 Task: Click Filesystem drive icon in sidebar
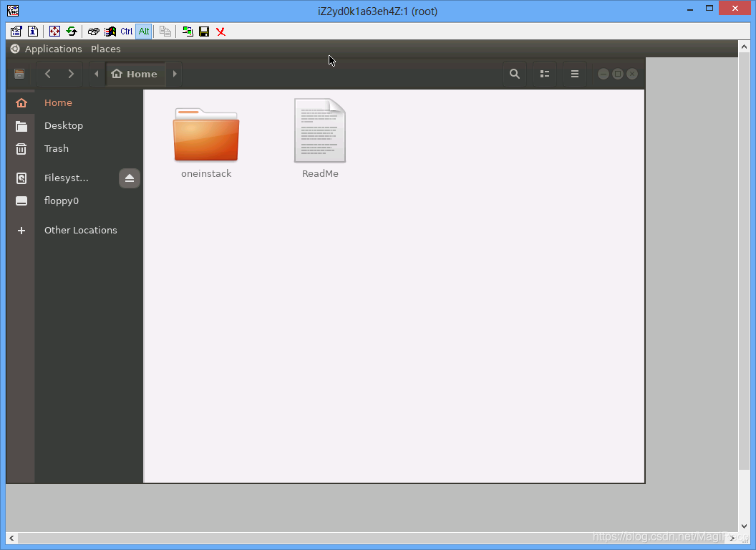pyautogui.click(x=21, y=178)
